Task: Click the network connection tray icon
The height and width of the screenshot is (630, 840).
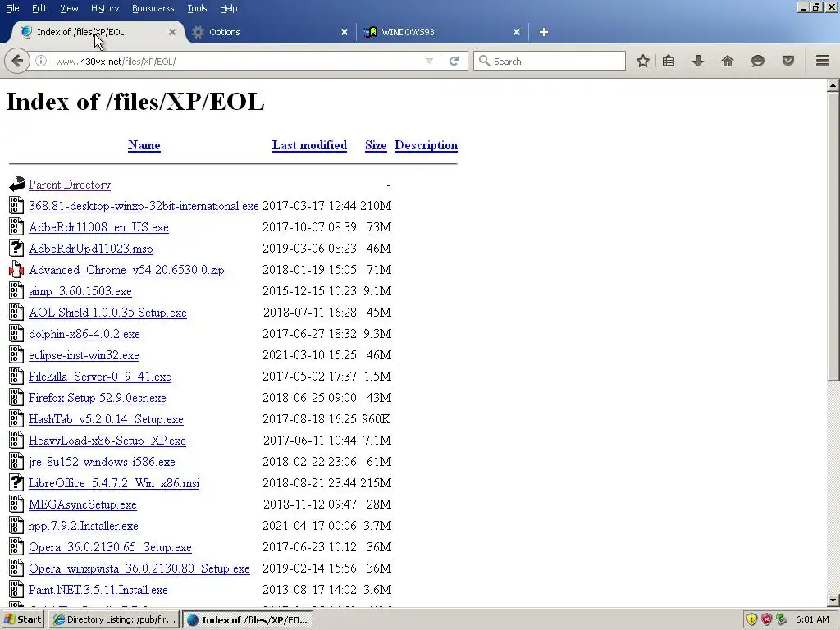Action: [782, 619]
